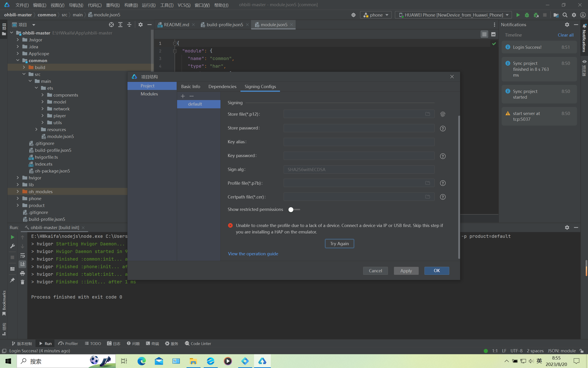Open the phone module dropdown
Image resolution: width=588 pixels, height=368 pixels.
pyautogui.click(x=376, y=15)
